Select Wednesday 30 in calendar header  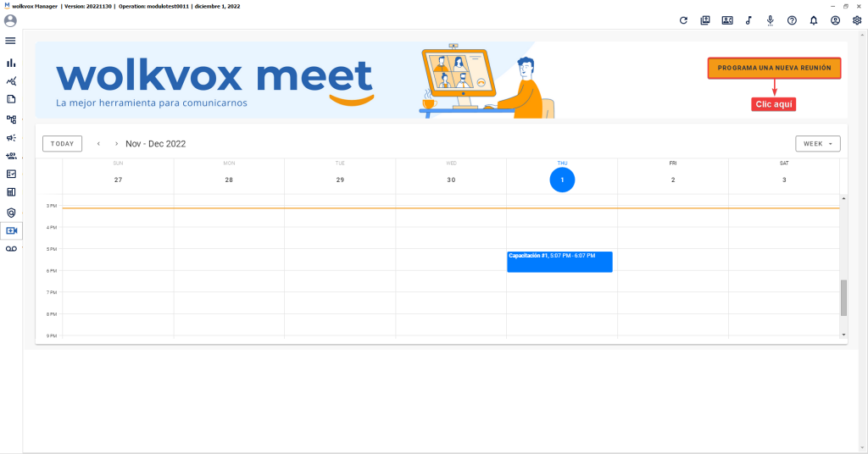coord(451,180)
